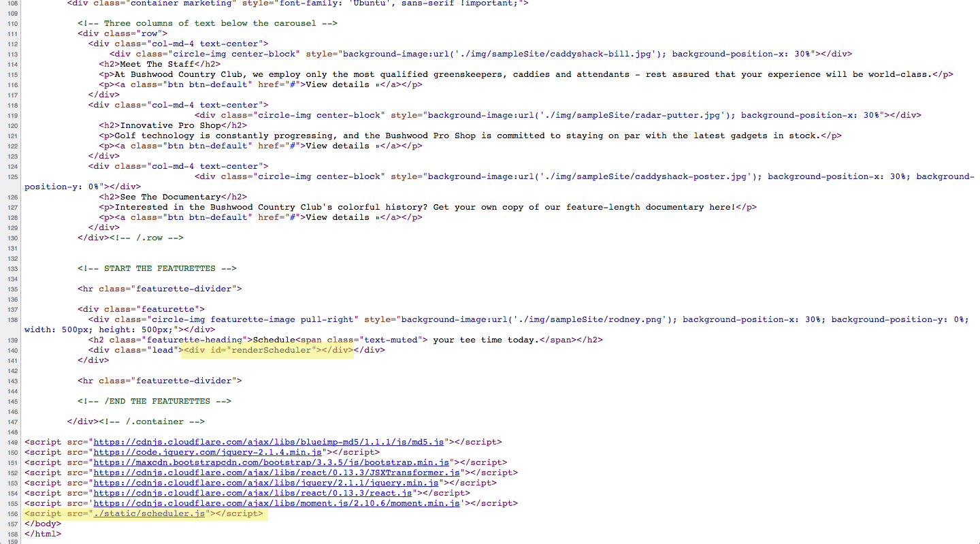
Task: Open the code.jquery.com jquery-2.1.4.min.js link
Action: tap(208, 452)
